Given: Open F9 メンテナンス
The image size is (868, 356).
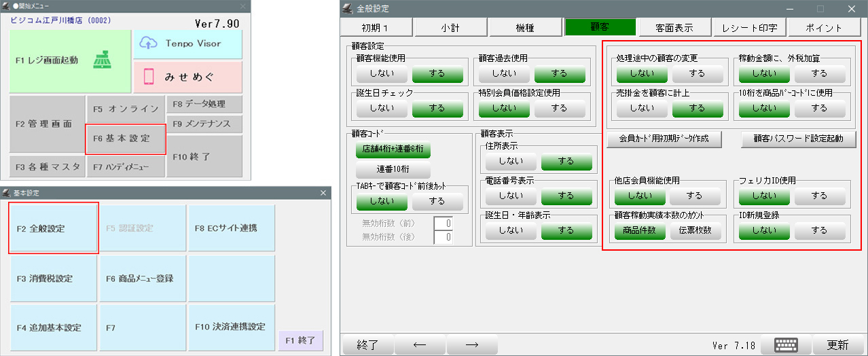Looking at the screenshot, I should click(x=204, y=124).
